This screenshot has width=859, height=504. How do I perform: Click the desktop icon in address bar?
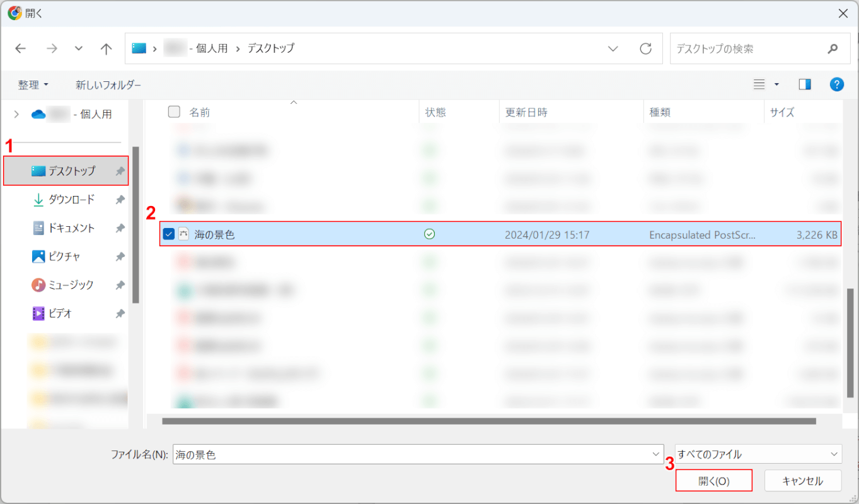pyautogui.click(x=139, y=48)
